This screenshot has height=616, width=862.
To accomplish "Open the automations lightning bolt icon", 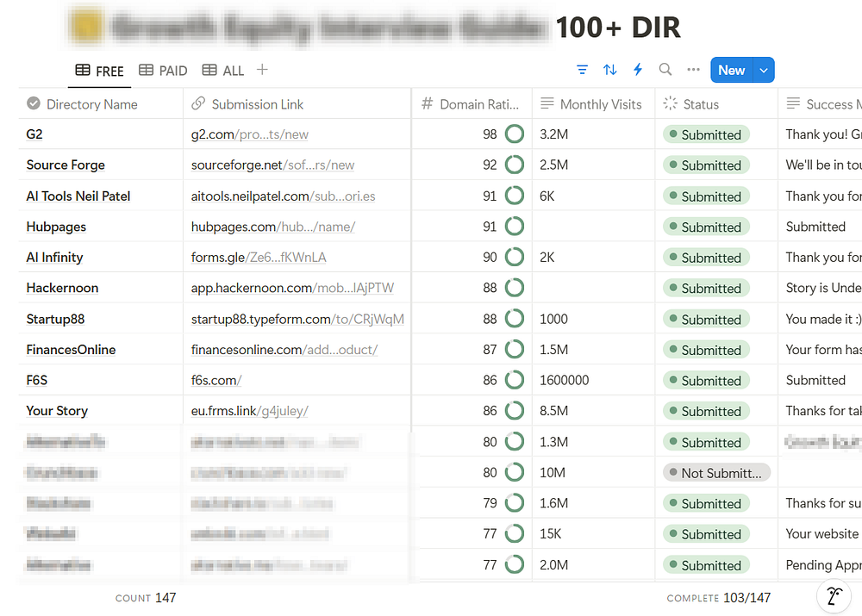I will pos(638,70).
